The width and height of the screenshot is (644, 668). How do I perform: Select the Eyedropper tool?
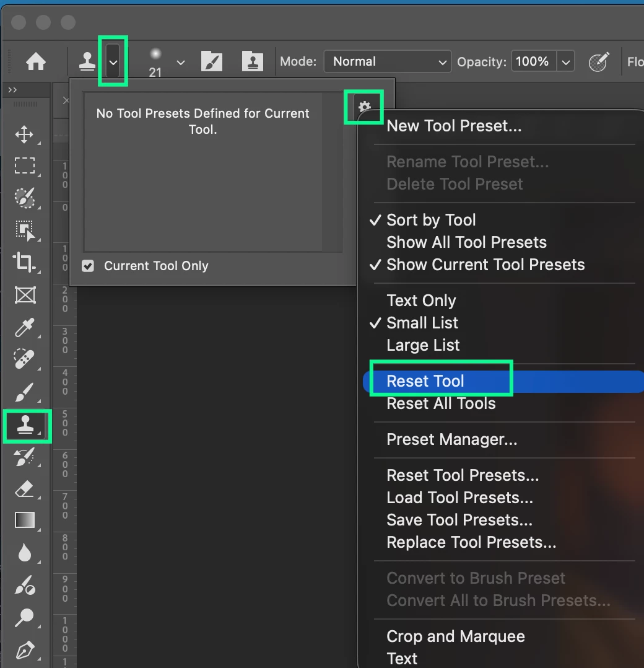(24, 327)
